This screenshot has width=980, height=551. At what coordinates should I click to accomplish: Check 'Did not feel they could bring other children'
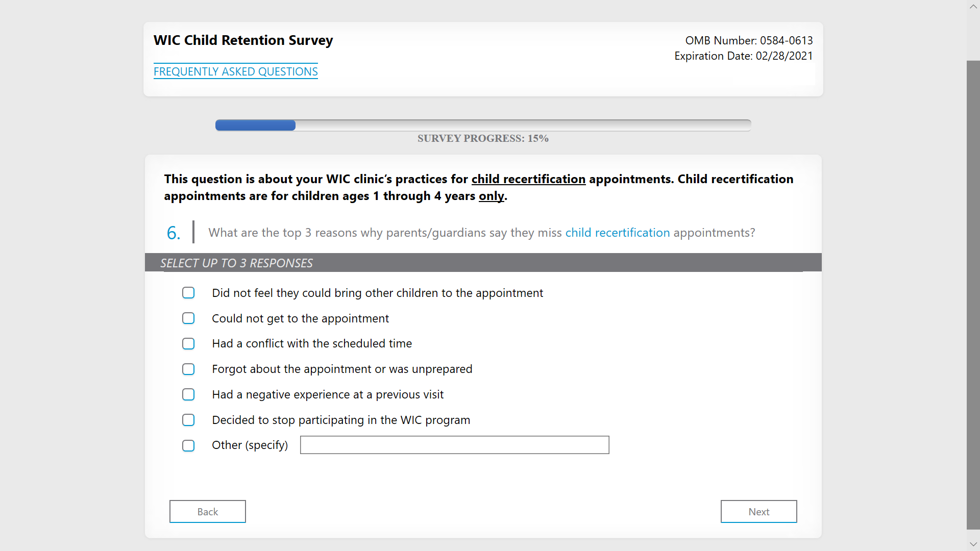click(188, 293)
